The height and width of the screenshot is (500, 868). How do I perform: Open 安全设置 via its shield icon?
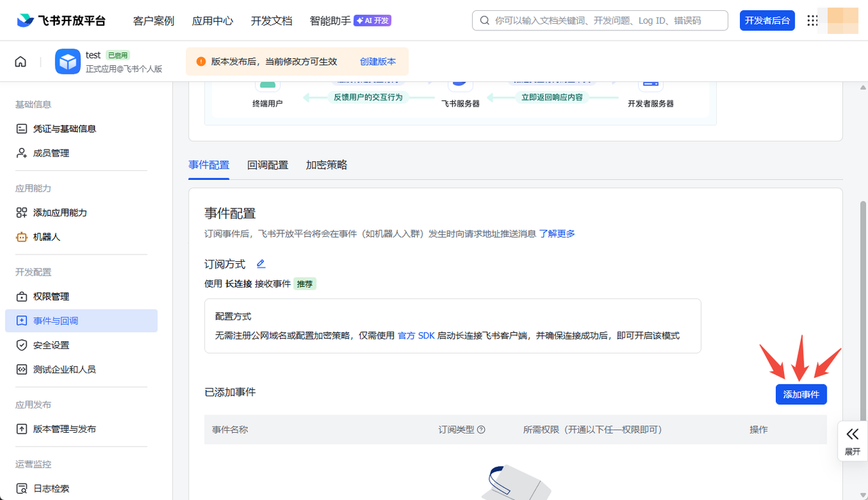tap(23, 345)
